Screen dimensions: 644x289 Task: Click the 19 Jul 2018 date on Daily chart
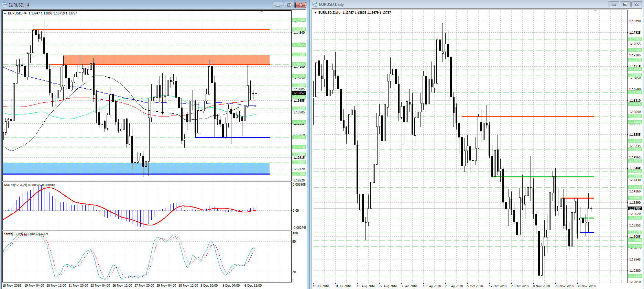(x=321, y=286)
